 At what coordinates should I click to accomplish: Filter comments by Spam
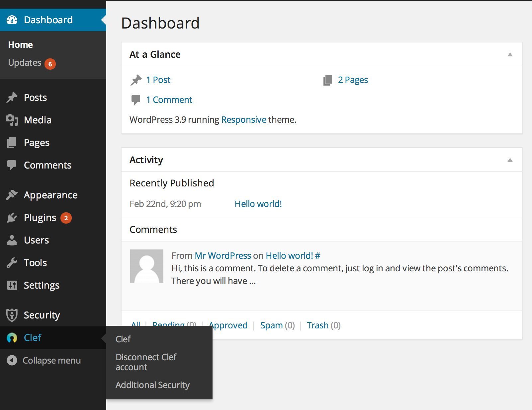pyautogui.click(x=271, y=325)
